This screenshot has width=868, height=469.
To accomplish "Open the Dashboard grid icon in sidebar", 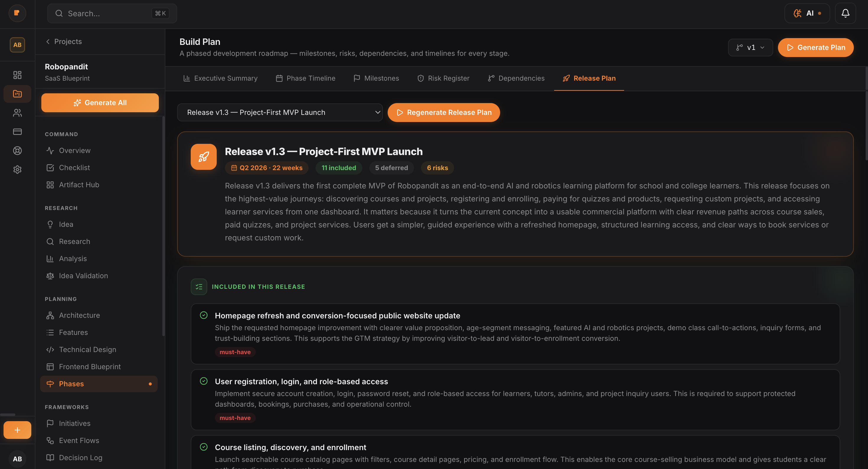I will (17, 75).
